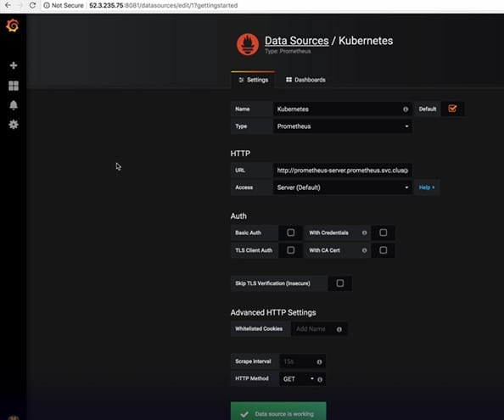Enable the With CA Cert checkbox
504x420 pixels.
(384, 250)
